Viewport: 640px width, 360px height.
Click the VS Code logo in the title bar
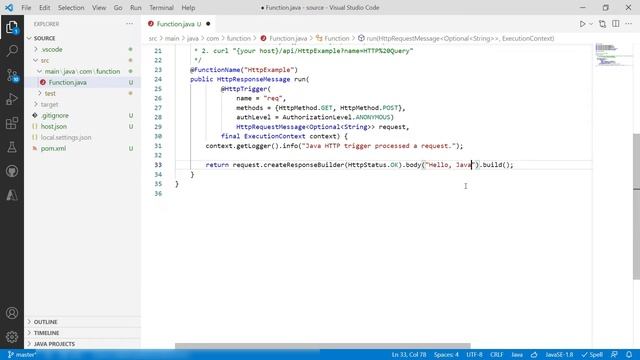coord(9,7)
